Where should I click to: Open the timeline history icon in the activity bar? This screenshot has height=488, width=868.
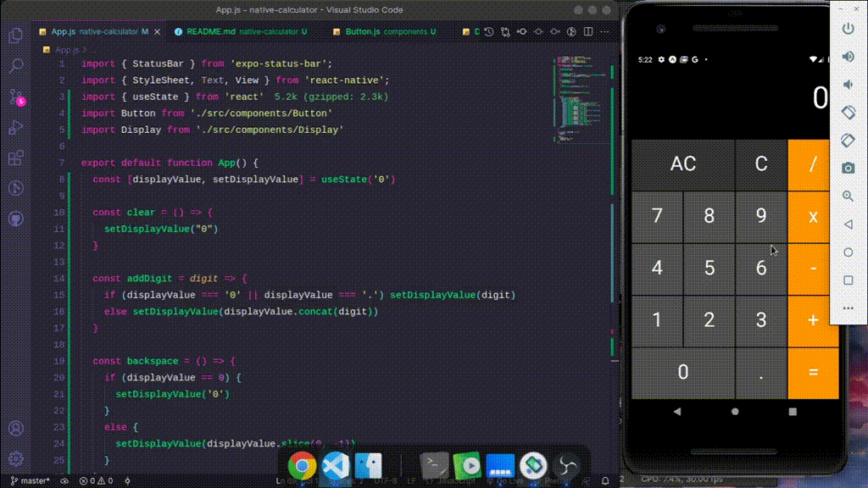coord(15,189)
